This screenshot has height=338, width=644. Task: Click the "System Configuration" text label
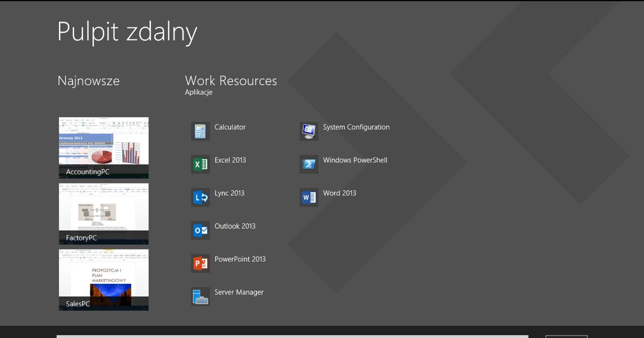tap(356, 127)
